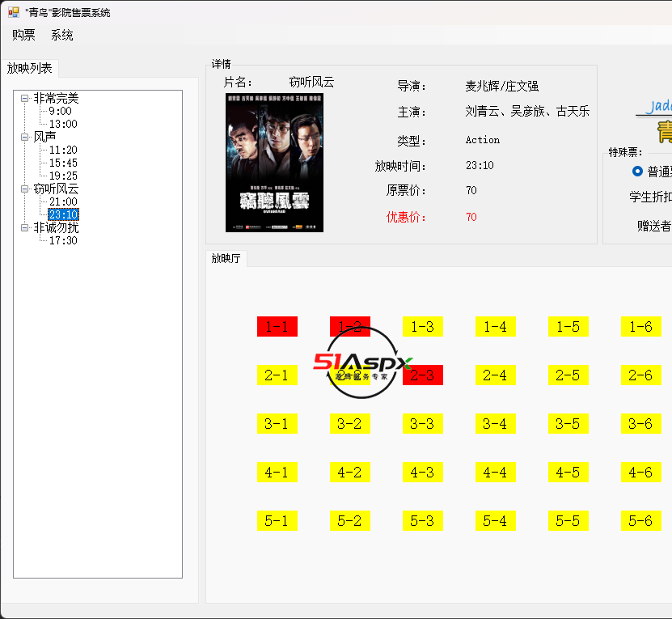The width and height of the screenshot is (672, 619).
Task: Select the 21:00 showtime
Action: [x=63, y=201]
